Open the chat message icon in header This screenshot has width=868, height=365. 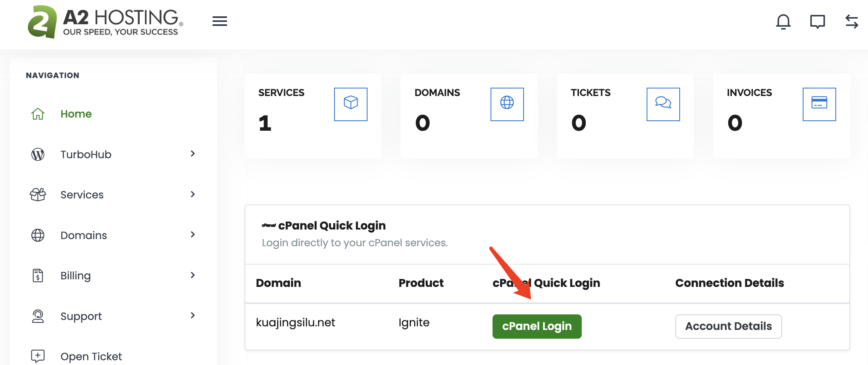pos(817,22)
